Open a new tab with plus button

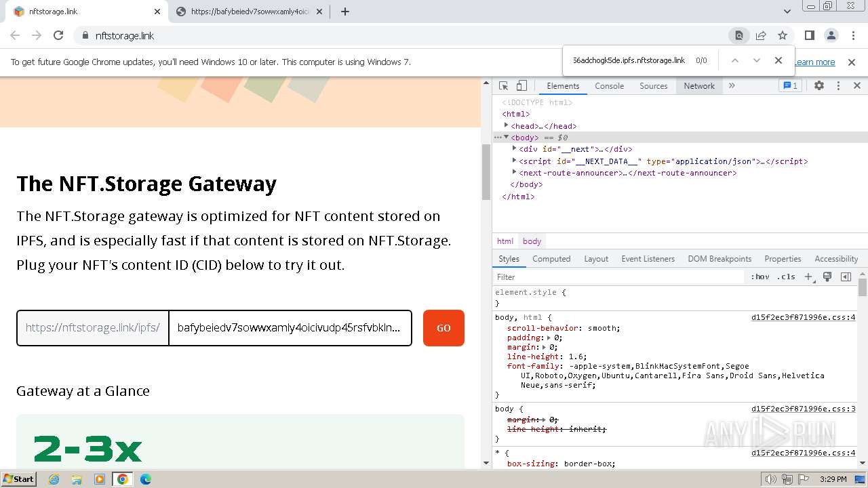tap(345, 12)
